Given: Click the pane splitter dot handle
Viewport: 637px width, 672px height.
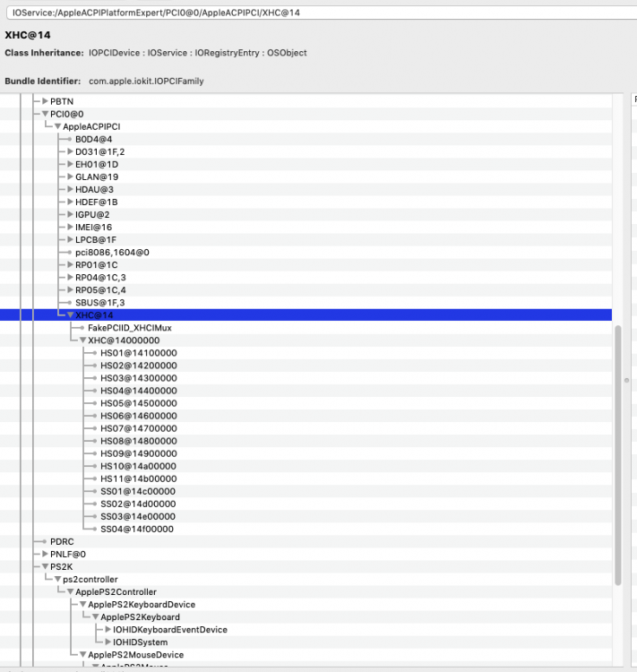Looking at the screenshot, I should 626,380.
